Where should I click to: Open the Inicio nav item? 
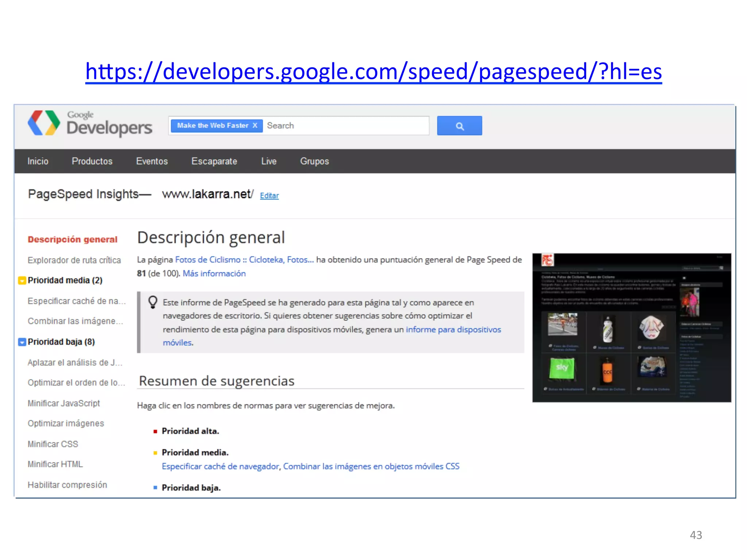[38, 161]
